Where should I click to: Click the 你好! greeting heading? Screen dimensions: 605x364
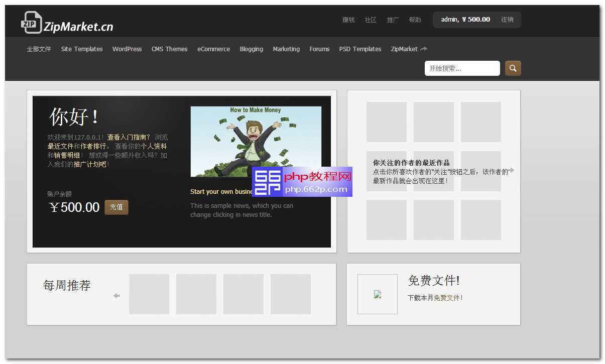pyautogui.click(x=74, y=117)
